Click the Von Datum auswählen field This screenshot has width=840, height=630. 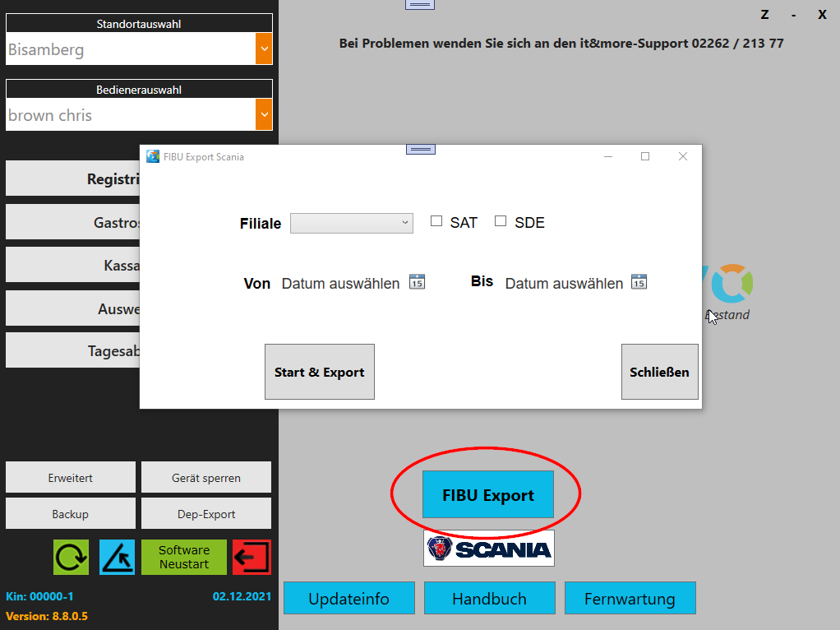click(x=341, y=283)
